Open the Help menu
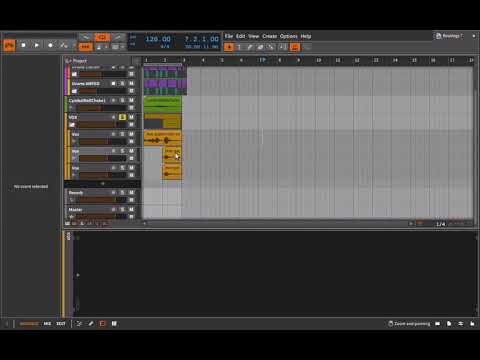 point(306,36)
